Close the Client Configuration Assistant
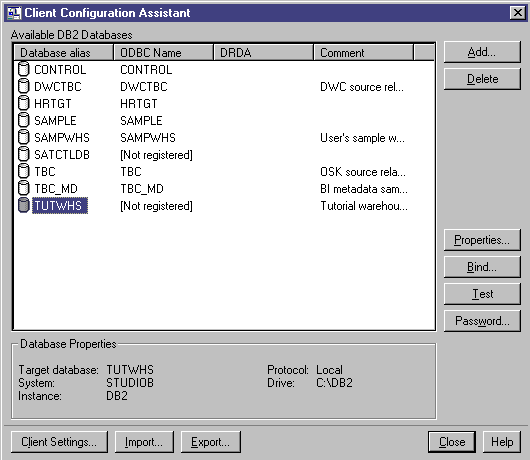The height and width of the screenshot is (460, 530). click(452, 442)
